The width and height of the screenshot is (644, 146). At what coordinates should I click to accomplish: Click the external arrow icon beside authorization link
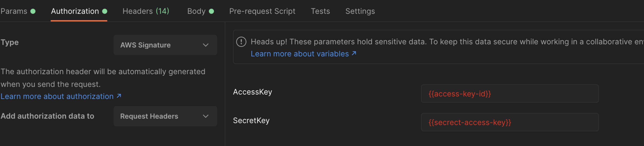[x=119, y=96]
